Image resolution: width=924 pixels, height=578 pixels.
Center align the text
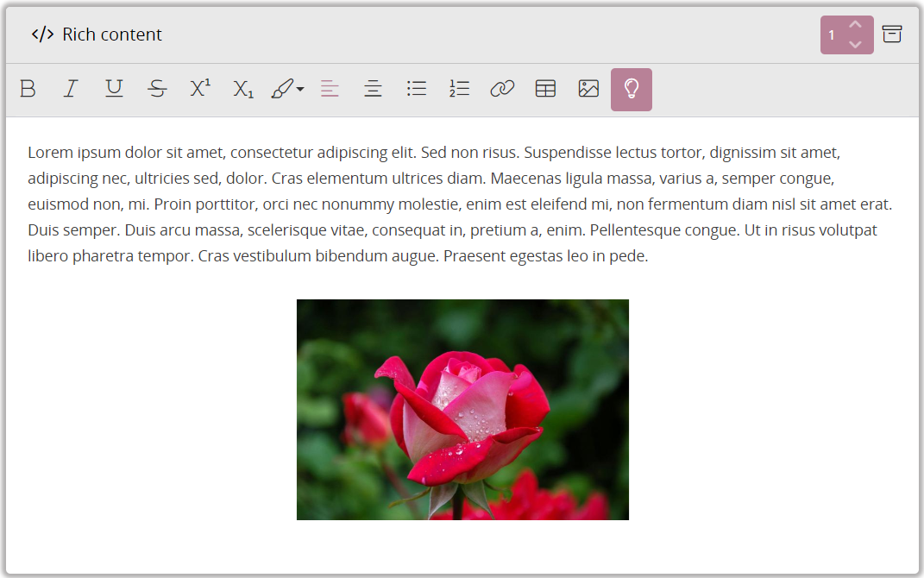pos(373,89)
